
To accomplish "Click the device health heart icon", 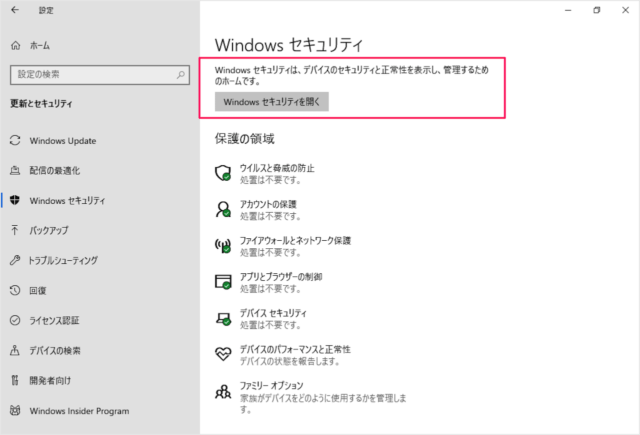I will click(223, 354).
